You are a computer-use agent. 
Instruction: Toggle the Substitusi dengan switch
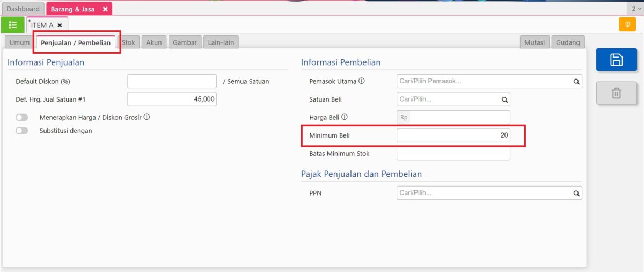22,131
